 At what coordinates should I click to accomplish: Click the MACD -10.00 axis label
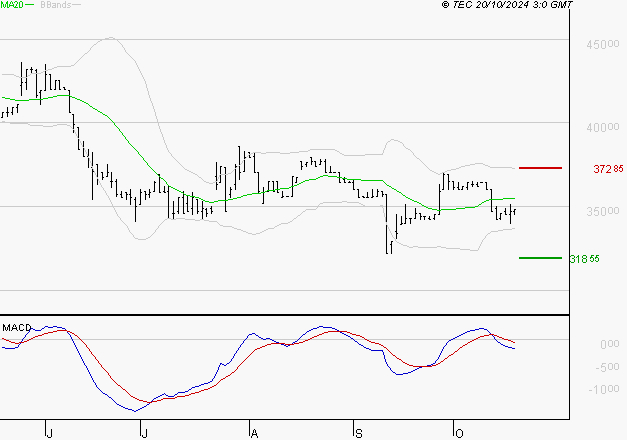tap(604, 389)
